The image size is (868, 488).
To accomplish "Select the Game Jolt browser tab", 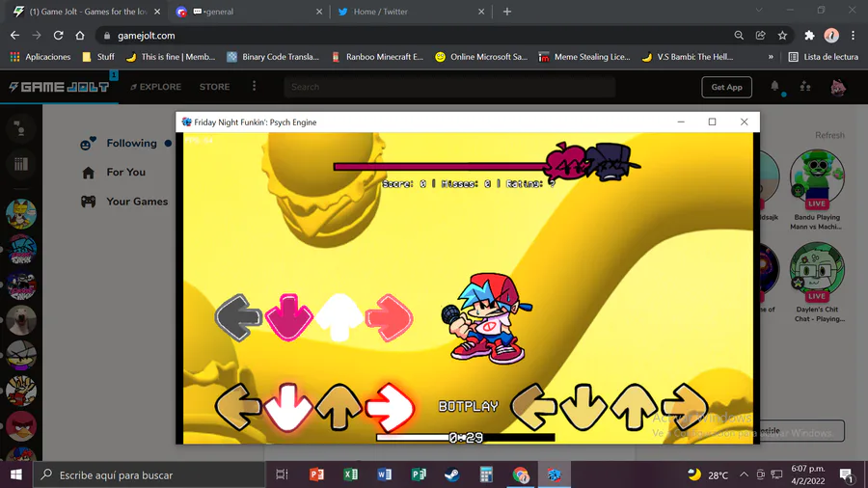I will coord(87,12).
